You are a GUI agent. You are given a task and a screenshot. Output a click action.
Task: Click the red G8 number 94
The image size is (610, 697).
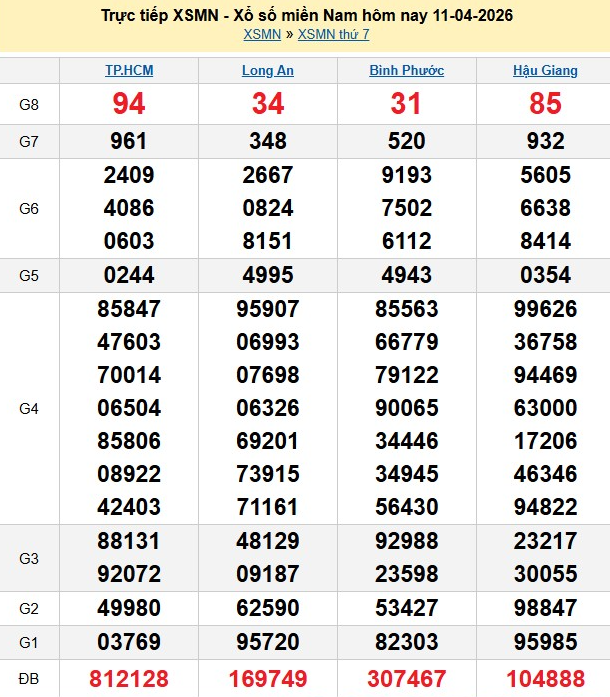pyautogui.click(x=129, y=104)
